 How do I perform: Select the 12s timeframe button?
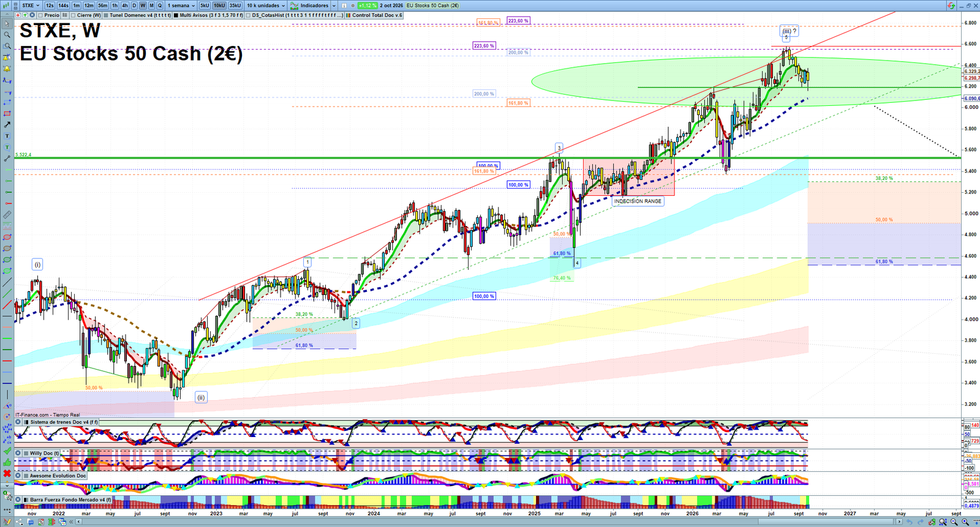[x=50, y=6]
